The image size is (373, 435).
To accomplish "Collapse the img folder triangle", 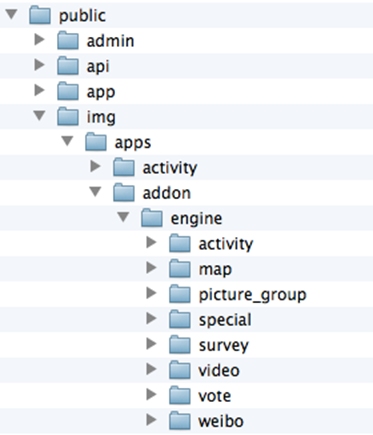I will (x=40, y=116).
